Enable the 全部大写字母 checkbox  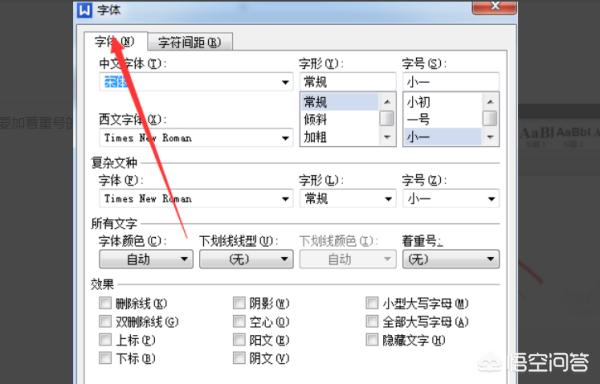pyautogui.click(x=372, y=321)
